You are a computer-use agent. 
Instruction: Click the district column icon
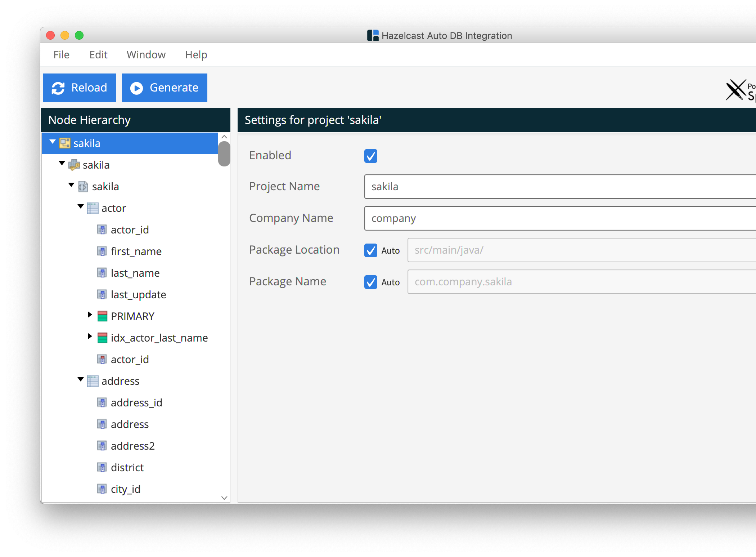coord(102,467)
